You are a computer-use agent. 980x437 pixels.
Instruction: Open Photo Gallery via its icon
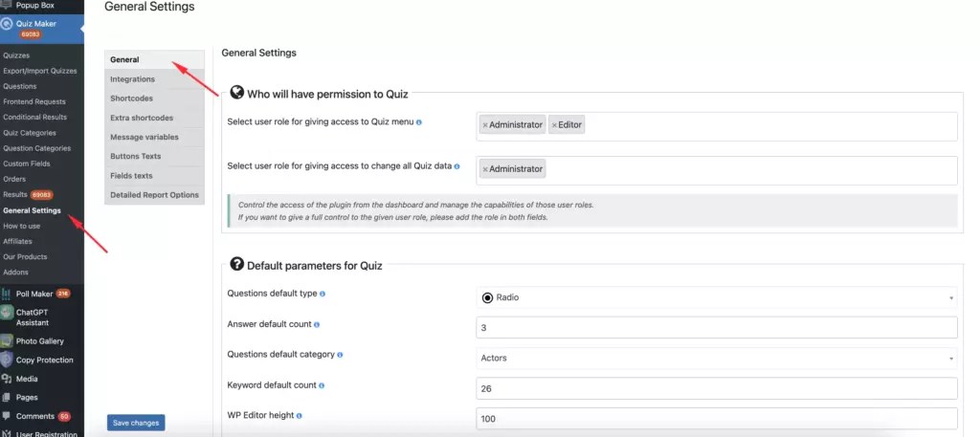[7, 340]
